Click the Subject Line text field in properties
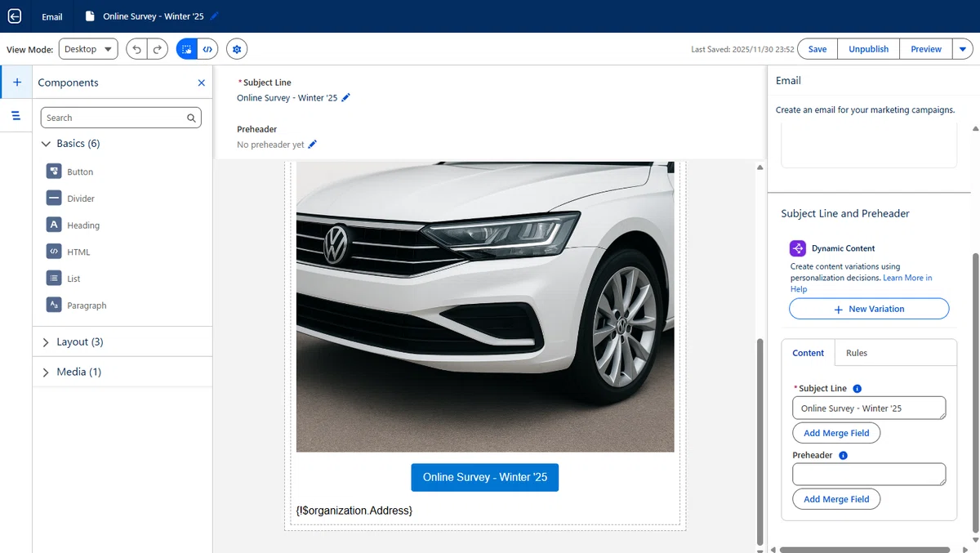 pyautogui.click(x=869, y=408)
